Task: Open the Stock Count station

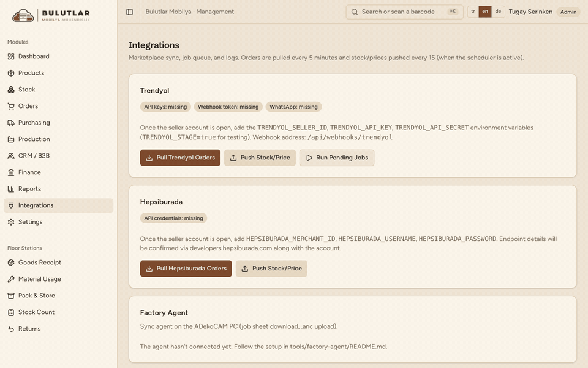Action: (x=59, y=312)
